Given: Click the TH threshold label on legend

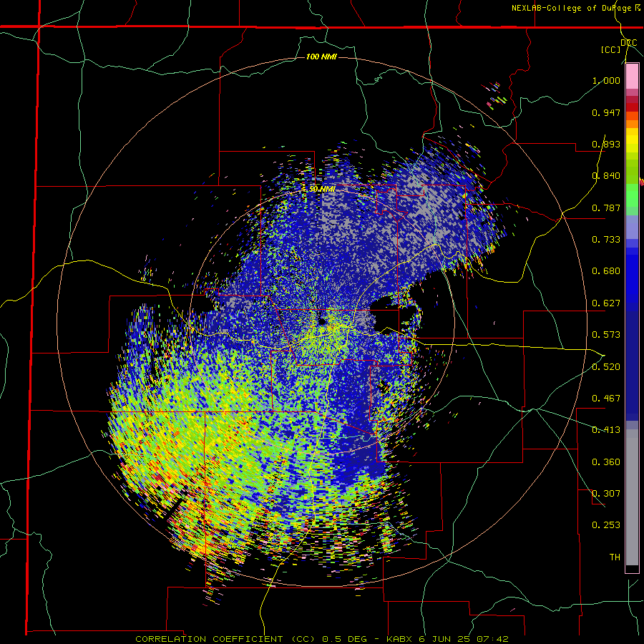Looking at the screenshot, I should point(615,557).
